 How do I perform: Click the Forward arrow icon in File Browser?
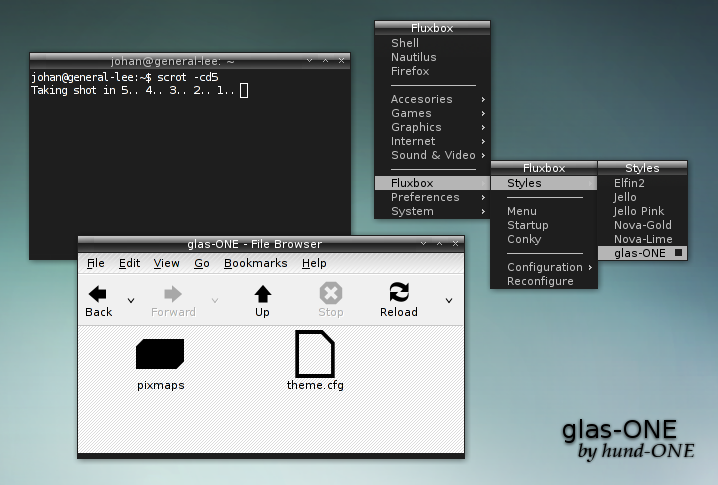coord(173,294)
